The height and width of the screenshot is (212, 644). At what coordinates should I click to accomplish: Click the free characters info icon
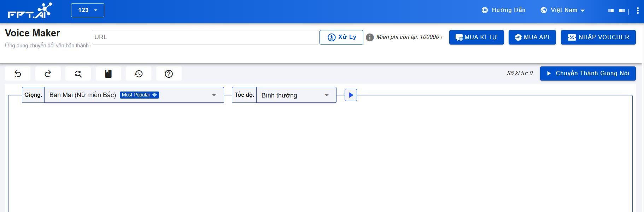point(370,37)
